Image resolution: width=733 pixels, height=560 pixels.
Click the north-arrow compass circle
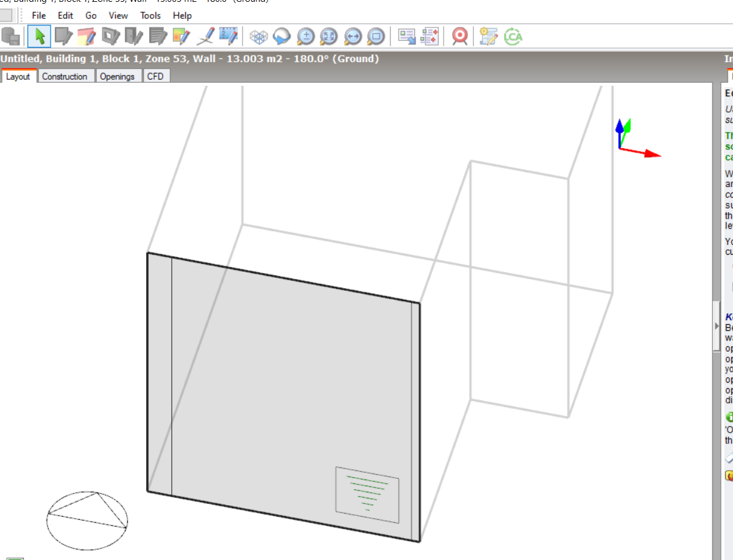point(88,520)
